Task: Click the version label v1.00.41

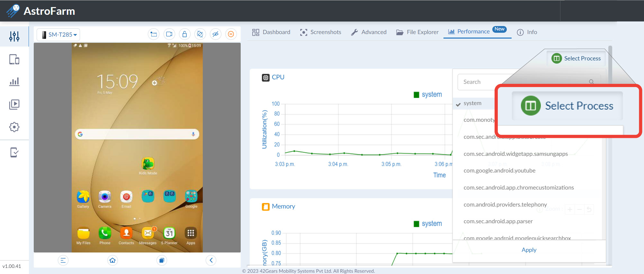Action: pyautogui.click(x=12, y=266)
